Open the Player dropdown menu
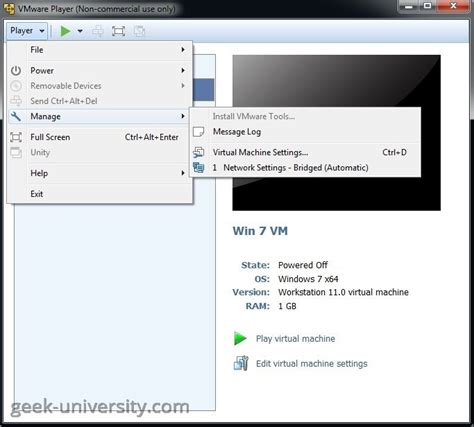This screenshot has height=427, width=474. [x=27, y=31]
